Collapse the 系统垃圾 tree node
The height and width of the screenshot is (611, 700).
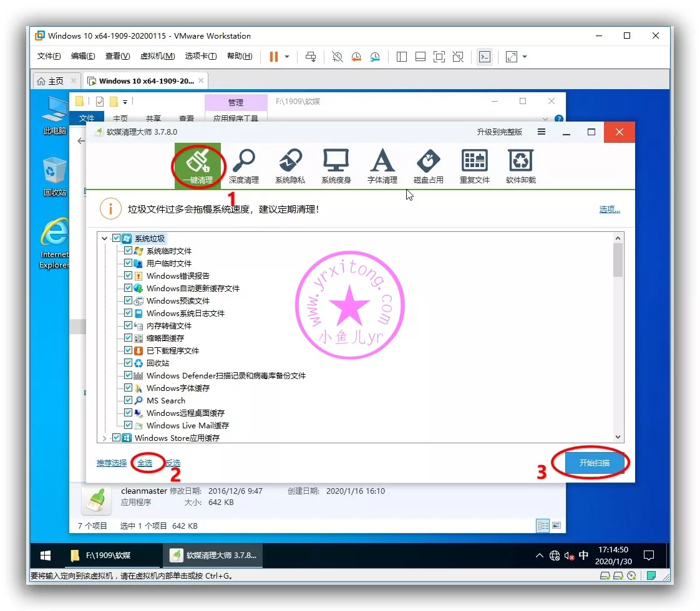[104, 238]
